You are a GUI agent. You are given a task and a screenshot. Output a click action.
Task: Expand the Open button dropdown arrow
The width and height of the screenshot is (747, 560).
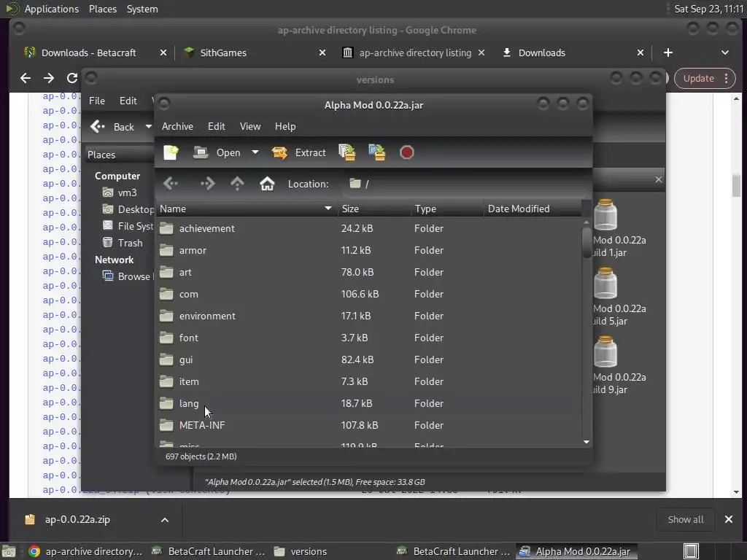255,152
